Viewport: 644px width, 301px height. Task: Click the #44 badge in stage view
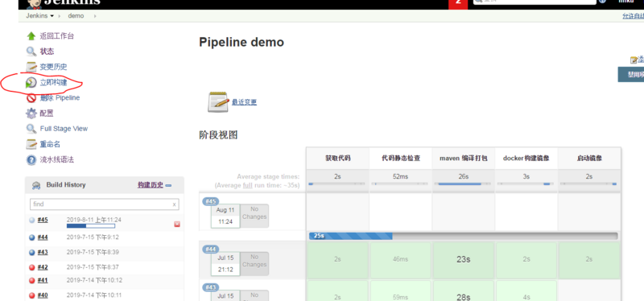click(x=211, y=249)
